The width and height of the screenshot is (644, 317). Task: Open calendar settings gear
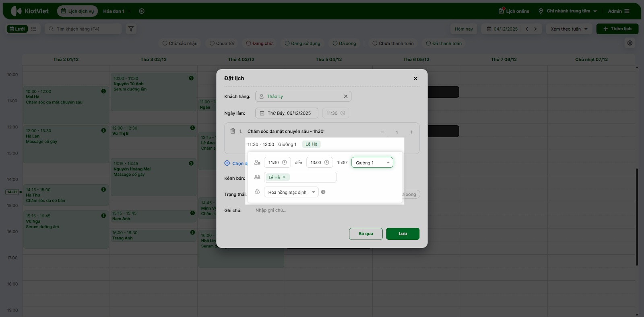click(x=630, y=43)
